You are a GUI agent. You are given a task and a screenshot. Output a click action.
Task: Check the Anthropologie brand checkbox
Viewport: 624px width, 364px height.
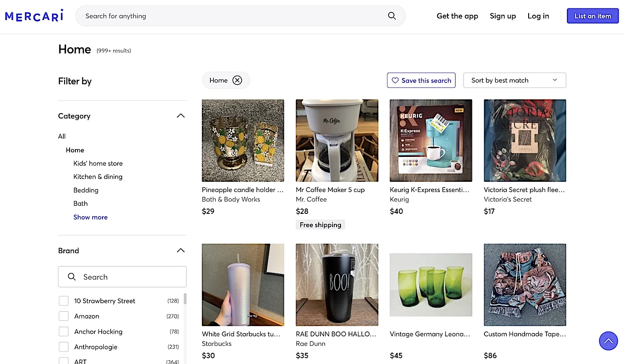pos(64,347)
